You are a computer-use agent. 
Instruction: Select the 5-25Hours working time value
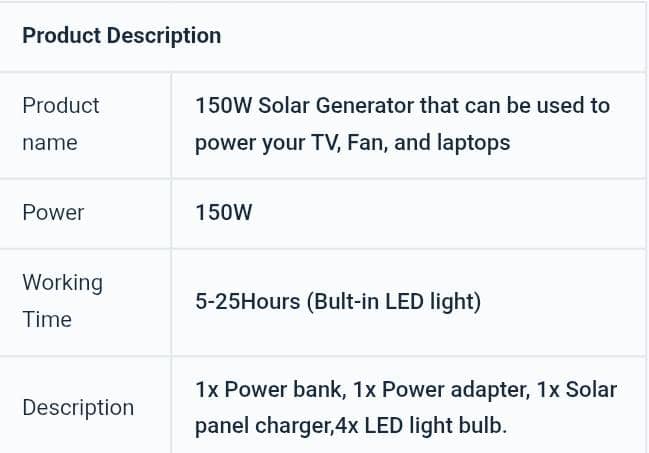[338, 301]
